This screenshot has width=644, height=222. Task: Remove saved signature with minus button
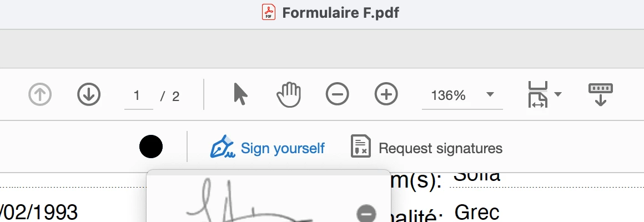click(x=366, y=213)
